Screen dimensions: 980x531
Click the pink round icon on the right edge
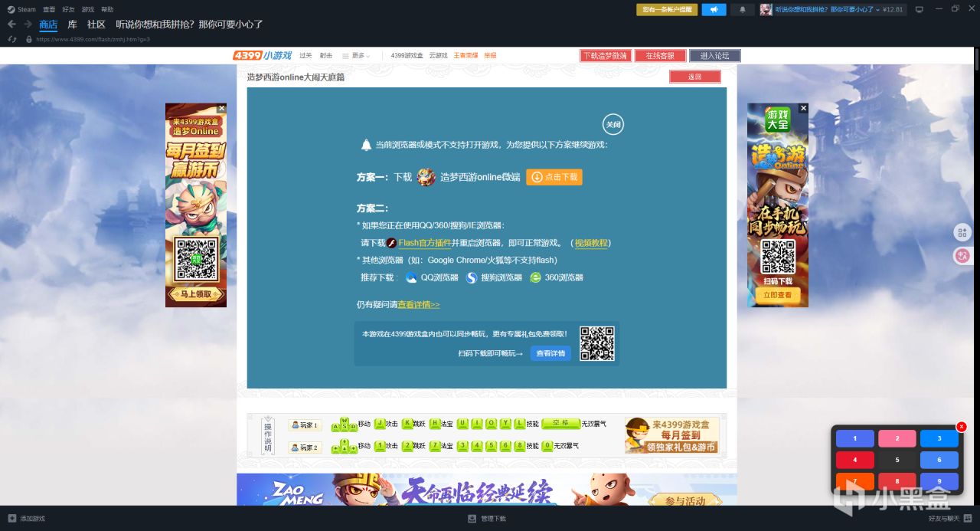click(x=962, y=256)
